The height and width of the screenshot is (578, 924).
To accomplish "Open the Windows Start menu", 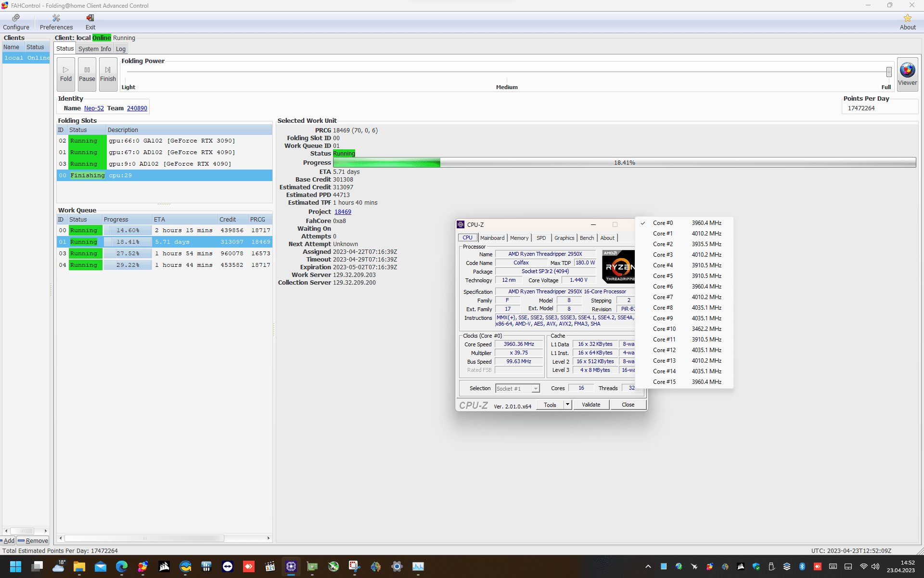I will tap(15, 566).
